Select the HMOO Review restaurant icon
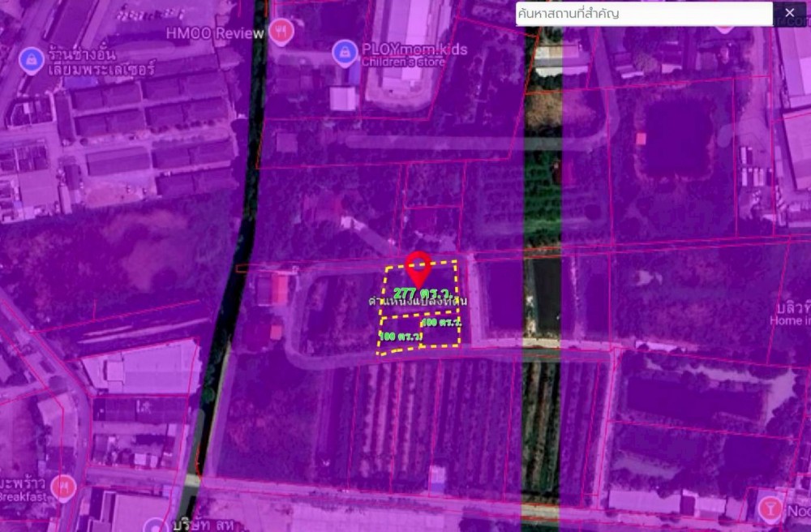This screenshot has width=811, height=532. click(281, 32)
